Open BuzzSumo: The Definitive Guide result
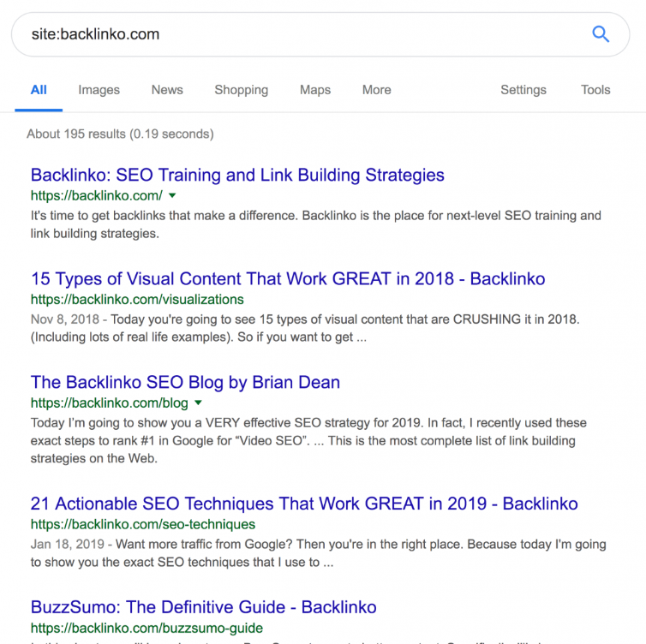Screen dimensions: 646x644 click(x=203, y=607)
